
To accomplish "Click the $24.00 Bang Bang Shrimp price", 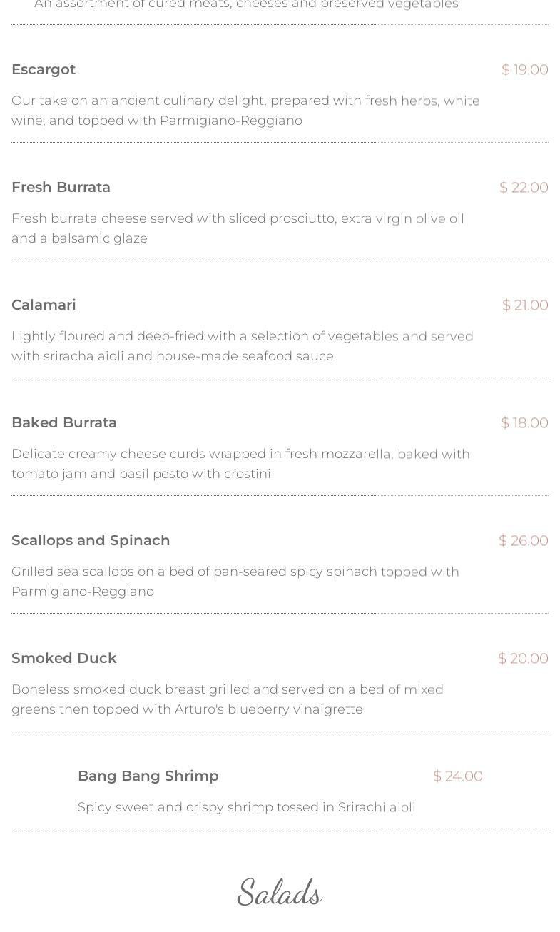I will pos(457,776).
